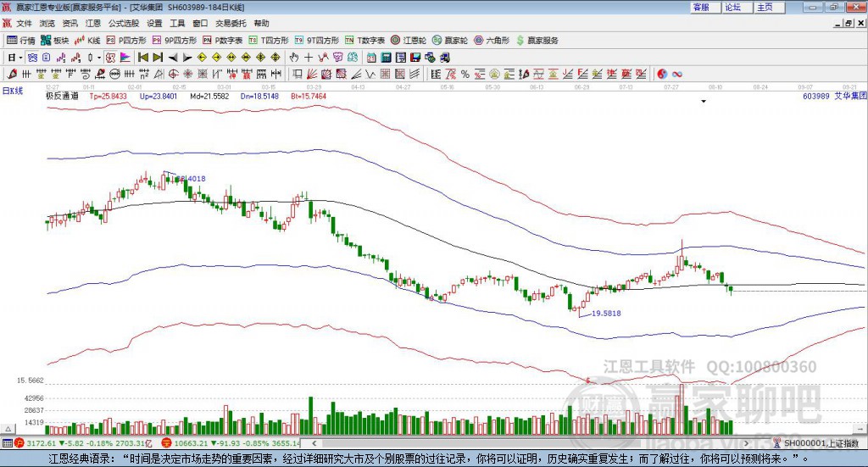Open the 帮助 menu
The height and width of the screenshot is (467, 868).
pos(261,23)
